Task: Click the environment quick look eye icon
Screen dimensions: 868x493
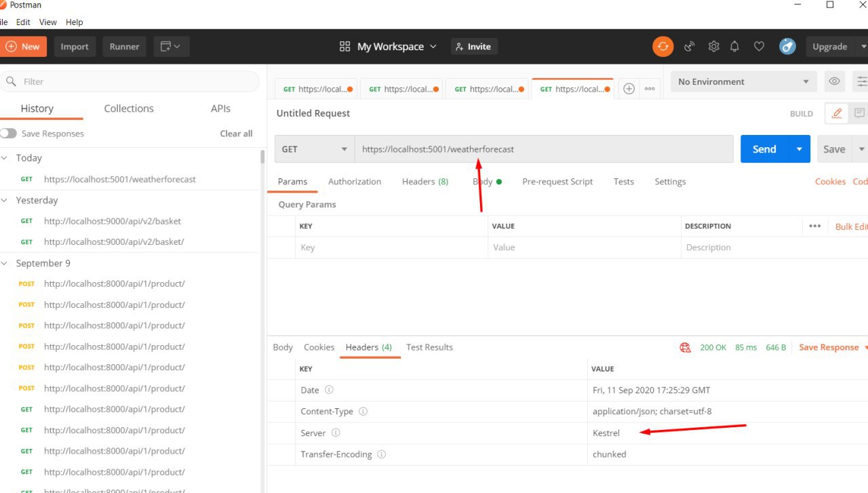Action: tap(834, 81)
